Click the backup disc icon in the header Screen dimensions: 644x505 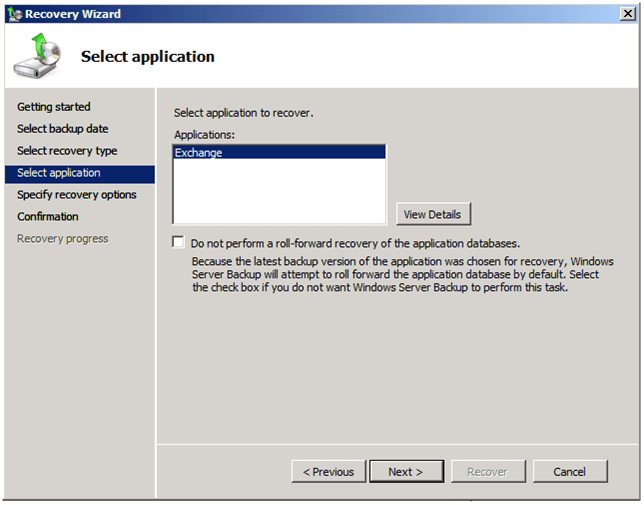click(x=37, y=56)
